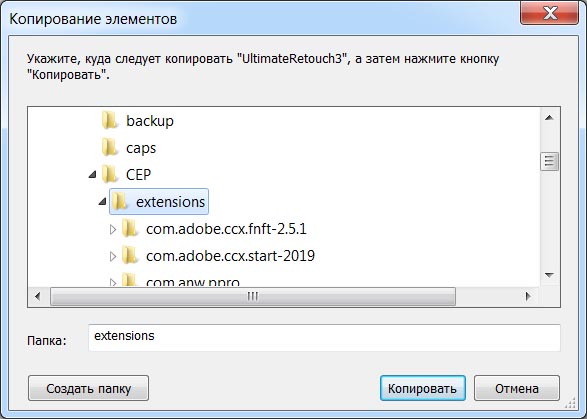The height and width of the screenshot is (419, 587).
Task: Click the CEP folder icon
Action: (x=110, y=174)
